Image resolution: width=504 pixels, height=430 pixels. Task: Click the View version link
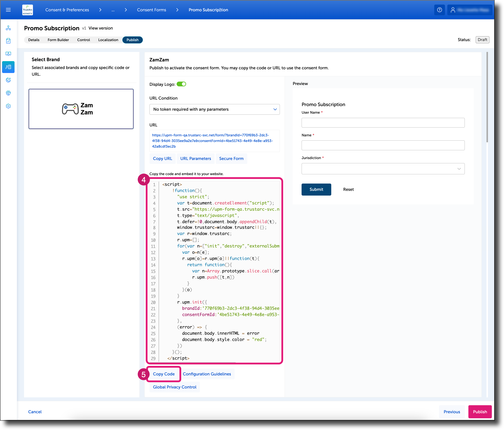click(x=101, y=28)
